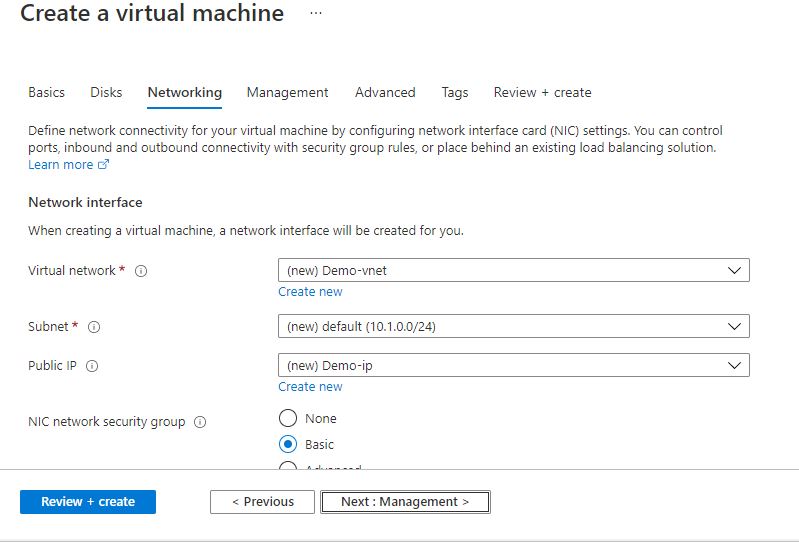
Task: Click Create new under Virtual network
Action: [310, 292]
